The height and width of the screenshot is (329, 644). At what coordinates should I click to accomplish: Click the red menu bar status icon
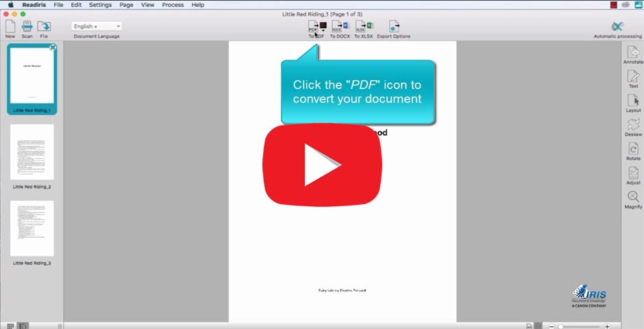click(614, 5)
